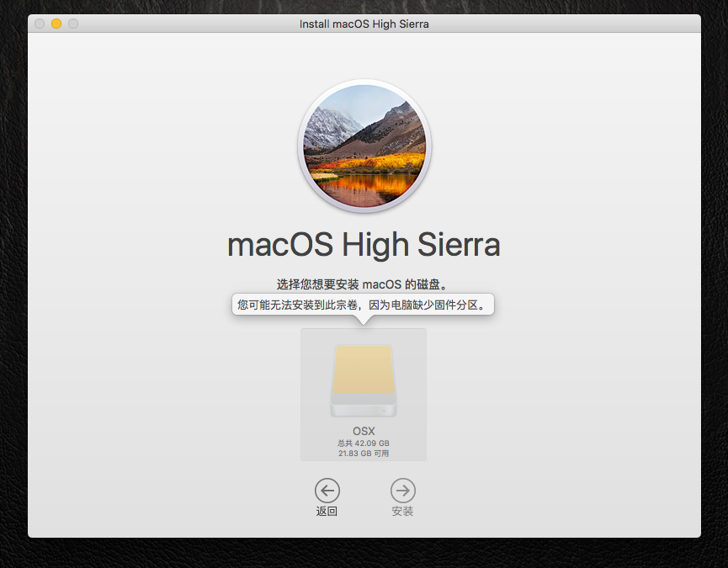This screenshot has height=568, width=728.
Task: Click the firmware partition warning tooltip
Action: pos(363,305)
